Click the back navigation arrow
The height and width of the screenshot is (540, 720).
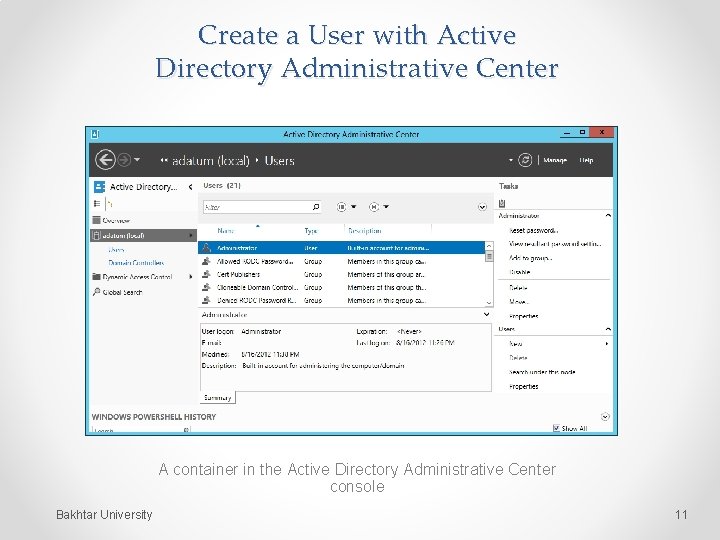pyautogui.click(x=105, y=160)
